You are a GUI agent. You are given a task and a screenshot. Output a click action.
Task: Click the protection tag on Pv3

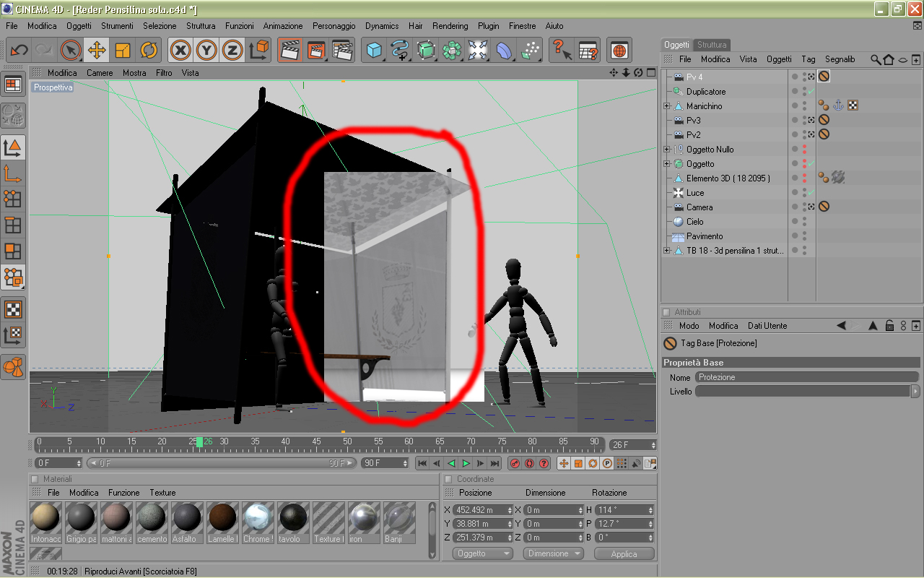click(824, 120)
